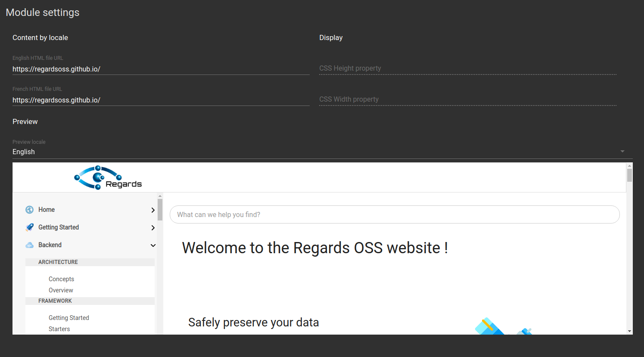Edit the English HTML file URL field
Viewport: 644px width, 357px height.
pos(161,69)
